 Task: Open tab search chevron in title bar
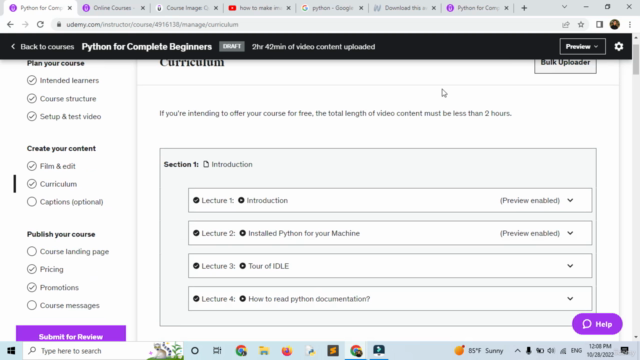(564, 7)
